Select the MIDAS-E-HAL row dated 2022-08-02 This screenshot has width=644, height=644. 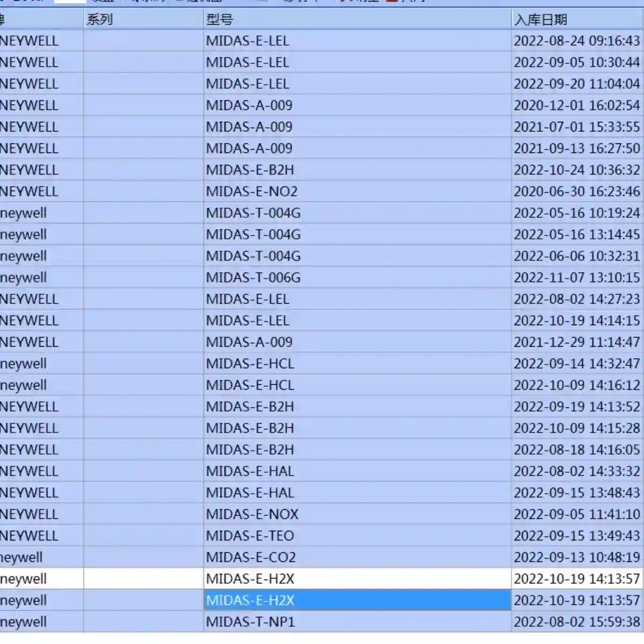[x=322, y=471]
